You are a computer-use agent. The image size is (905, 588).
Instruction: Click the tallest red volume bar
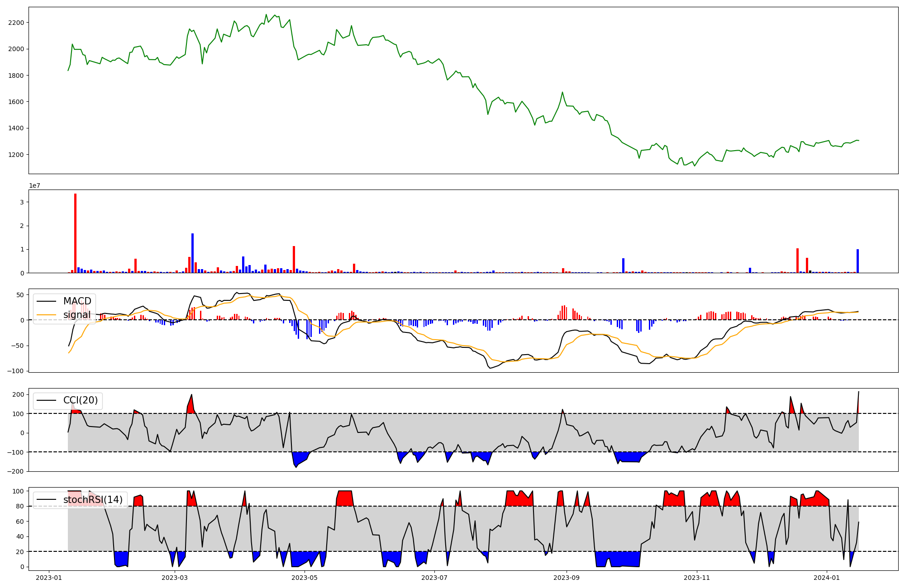pyautogui.click(x=75, y=233)
